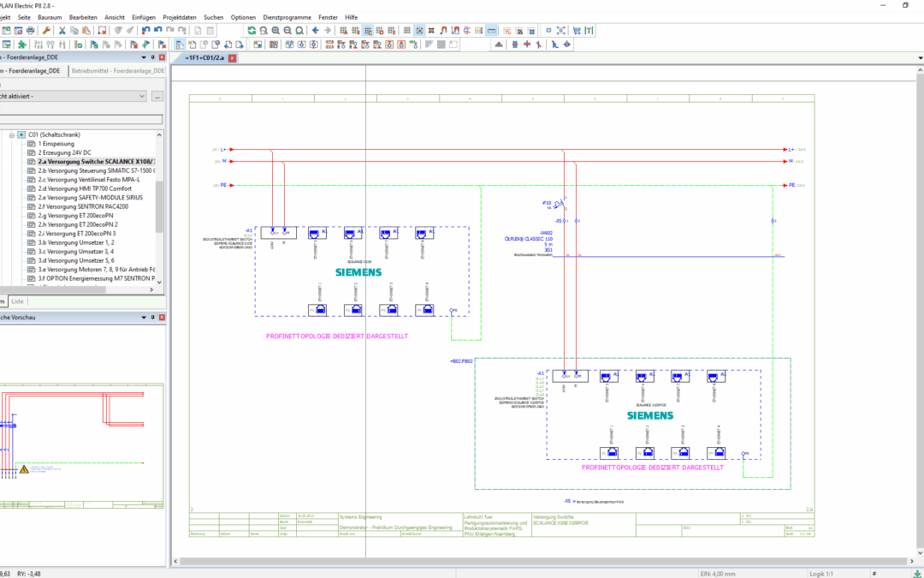Collapse the C01 (Schaltschrank) tree node
The height and width of the screenshot is (578, 924).
point(12,135)
